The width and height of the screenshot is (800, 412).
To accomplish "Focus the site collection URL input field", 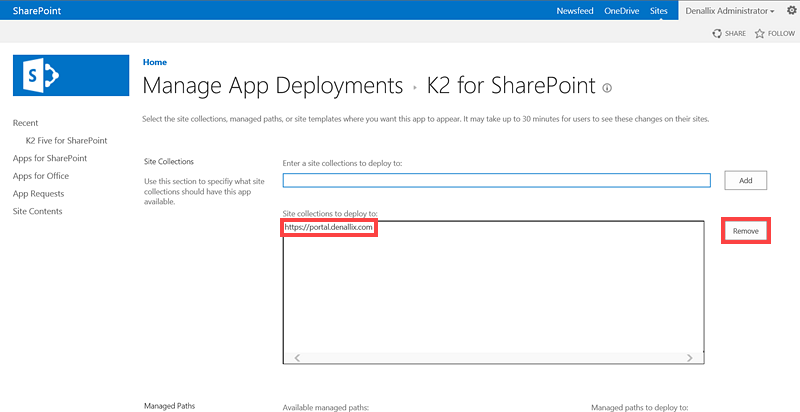I will pyautogui.click(x=496, y=180).
